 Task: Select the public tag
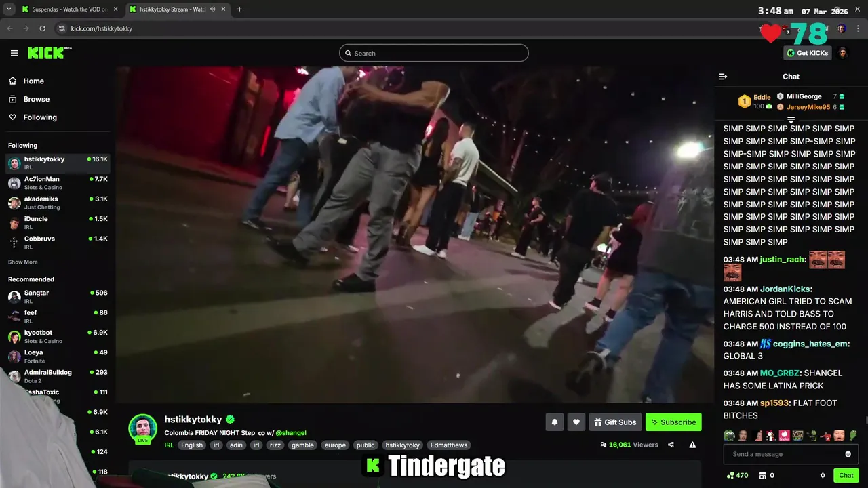(366, 445)
